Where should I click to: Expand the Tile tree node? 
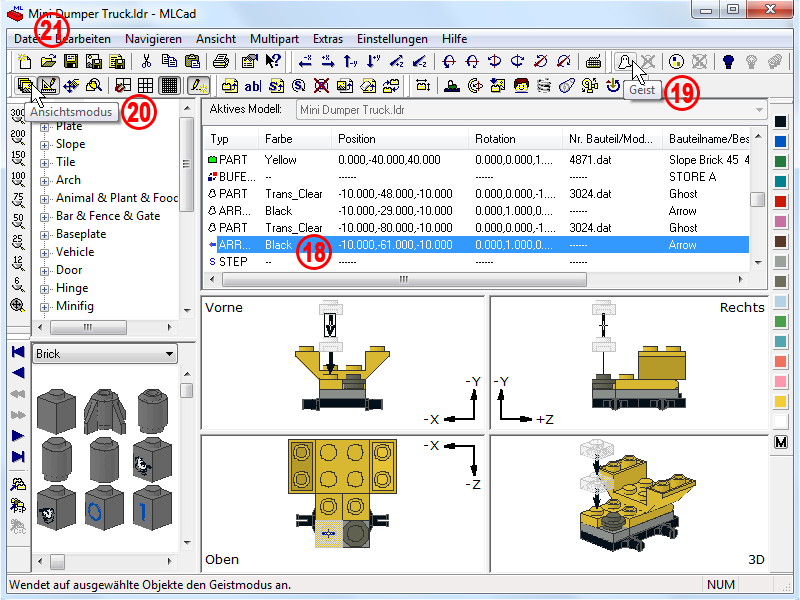pos(44,163)
